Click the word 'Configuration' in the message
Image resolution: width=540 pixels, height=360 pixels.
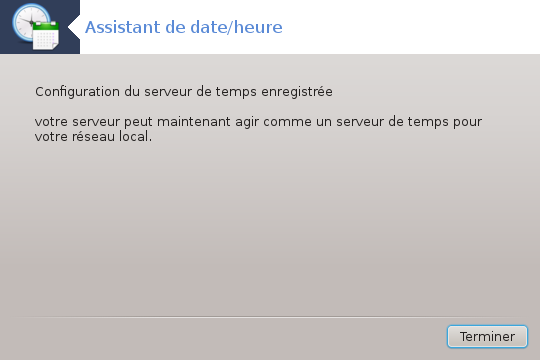pos(77,92)
